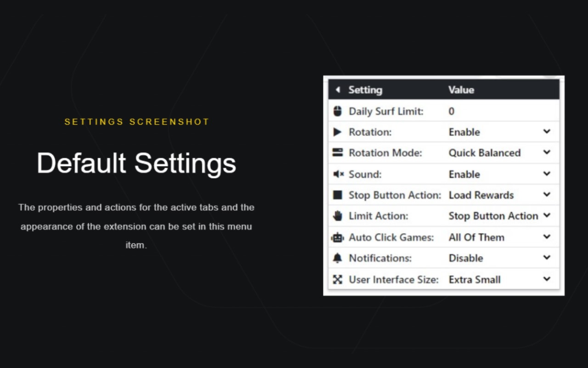Click the Setting column header
The image size is (588, 368).
(365, 90)
